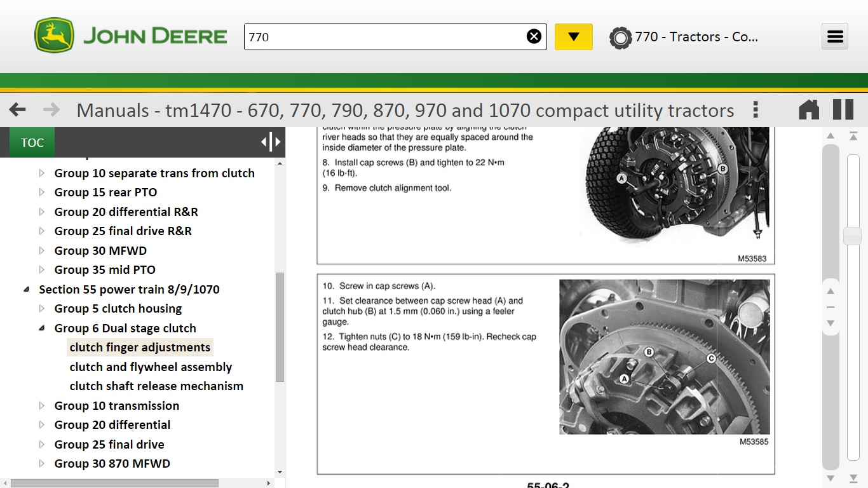Image resolution: width=868 pixels, height=488 pixels.
Task: Open clutch shaft release mechanism
Action: tap(156, 386)
